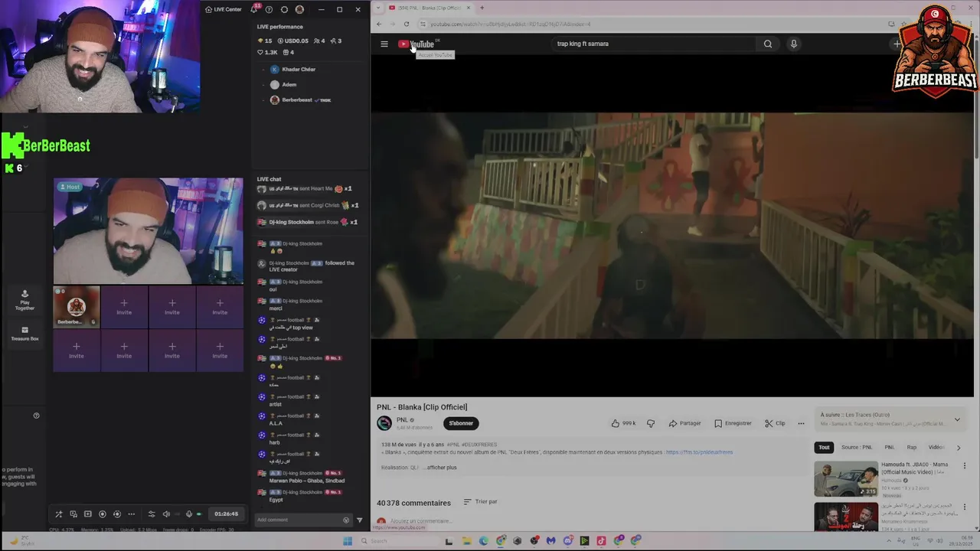Go to the YouTube home logo
This screenshot has width=980, height=551.
click(416, 44)
